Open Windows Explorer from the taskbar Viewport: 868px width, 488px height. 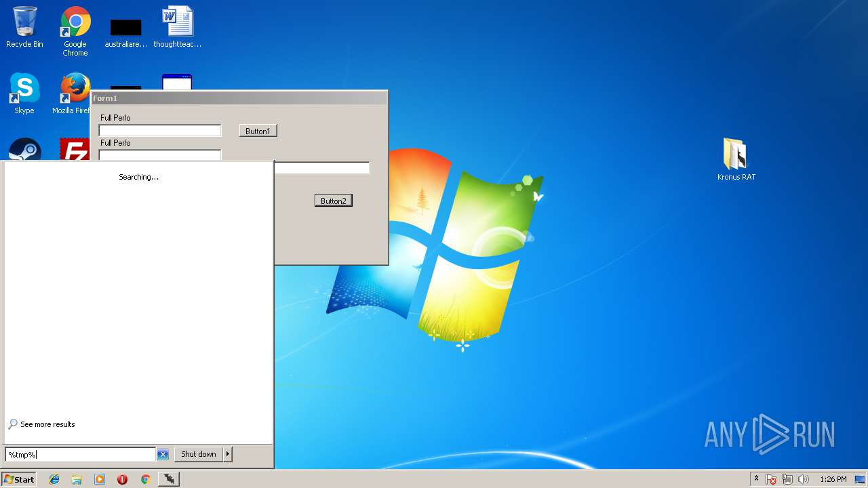point(77,479)
